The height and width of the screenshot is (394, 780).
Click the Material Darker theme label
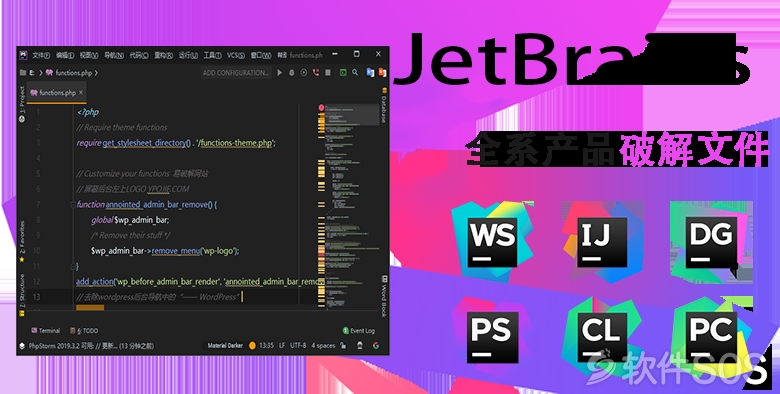(x=225, y=345)
